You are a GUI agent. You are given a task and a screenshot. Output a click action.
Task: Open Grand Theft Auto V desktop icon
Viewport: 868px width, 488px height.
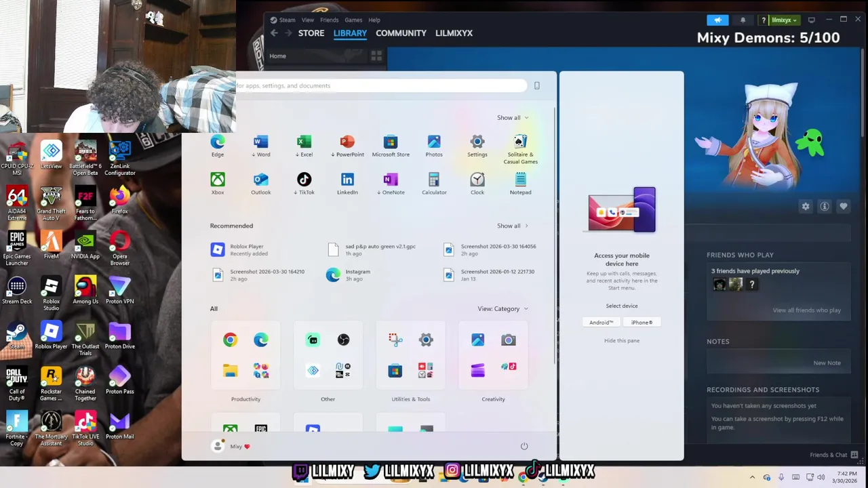coord(51,204)
